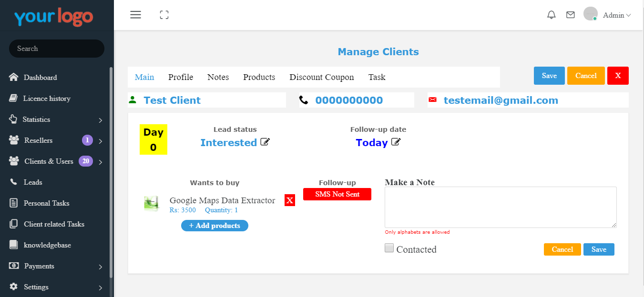644x297 pixels.
Task: Edit the Lead status pencil icon
Action: pyautogui.click(x=265, y=142)
